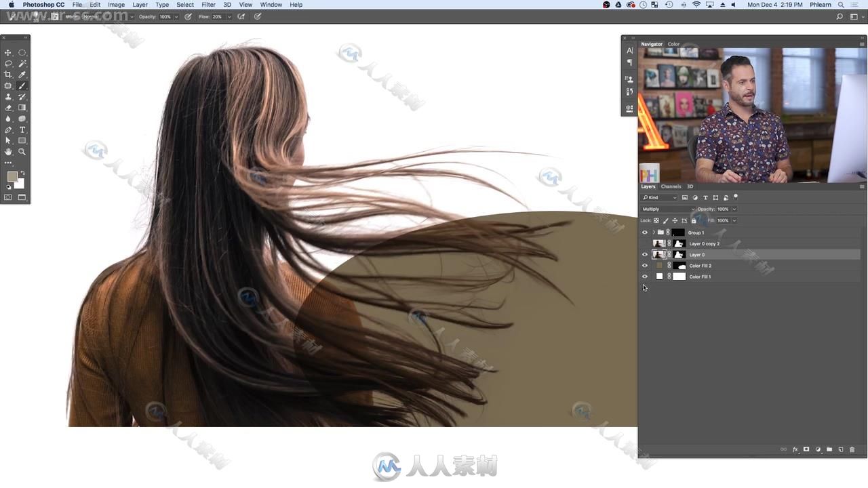Switch to the Color tab
The height and width of the screenshot is (488, 868).
(673, 44)
